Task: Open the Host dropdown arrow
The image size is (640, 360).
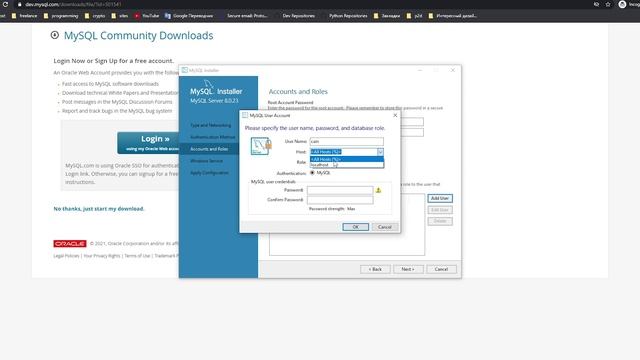Action: click(380, 152)
